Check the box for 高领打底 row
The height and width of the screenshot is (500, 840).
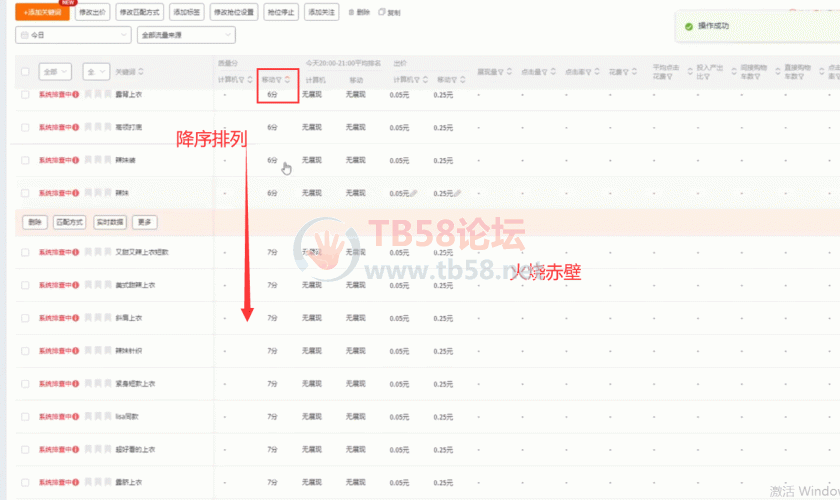[x=25, y=128]
